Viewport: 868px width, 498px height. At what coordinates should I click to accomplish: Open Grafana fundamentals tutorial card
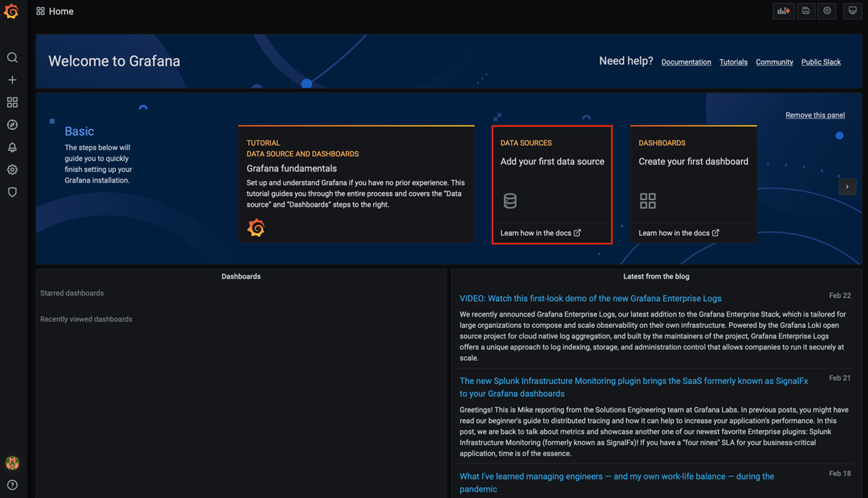tap(356, 184)
